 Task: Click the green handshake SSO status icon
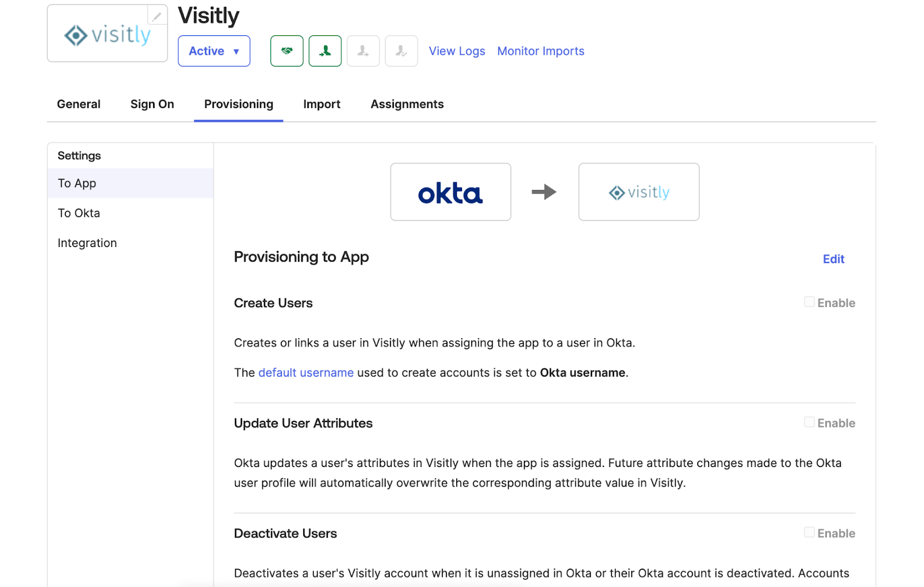click(x=287, y=51)
